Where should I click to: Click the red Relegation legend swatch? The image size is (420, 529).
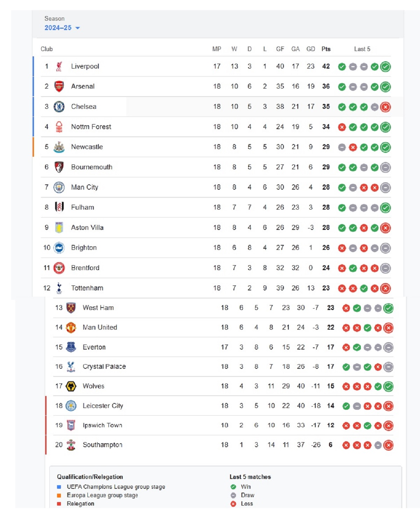(59, 504)
